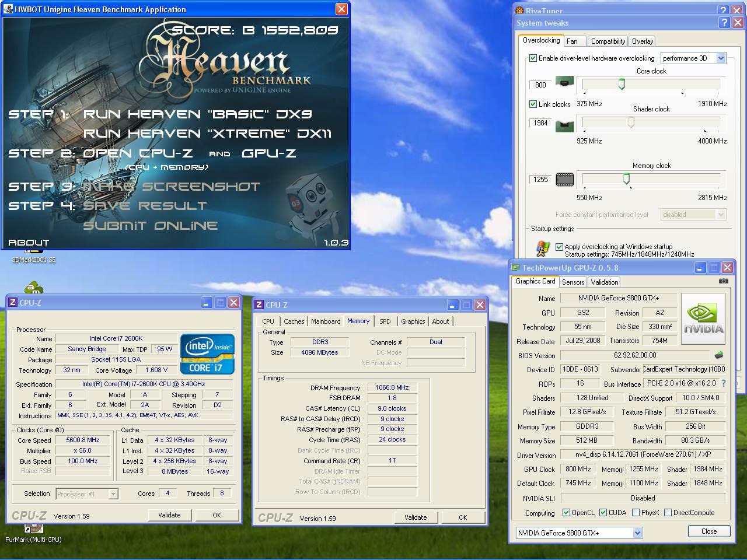The height and width of the screenshot is (560, 747).
Task: Click the memory clock chip icon
Action: (565, 180)
